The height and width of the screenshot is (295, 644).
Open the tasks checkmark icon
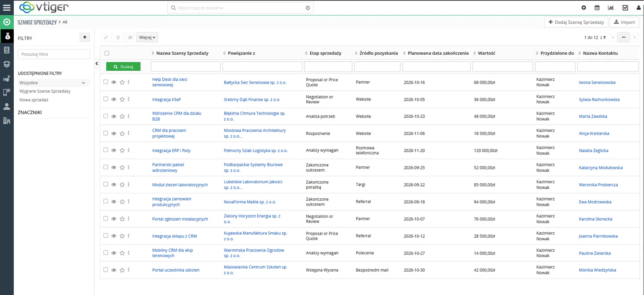(x=625, y=8)
